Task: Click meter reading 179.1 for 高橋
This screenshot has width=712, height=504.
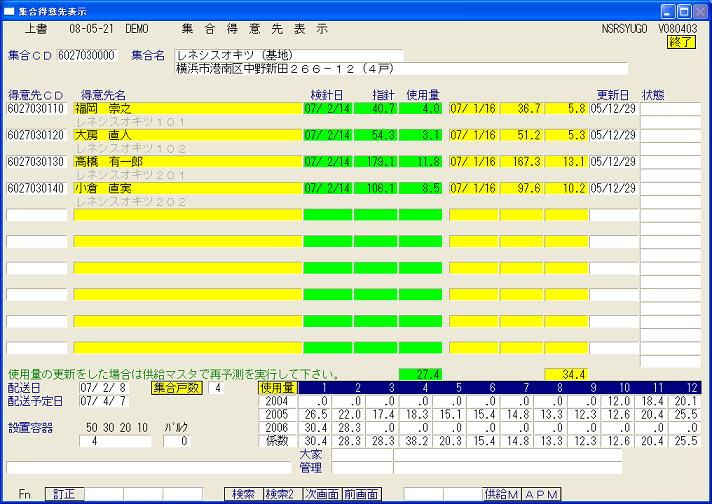Action: point(376,162)
